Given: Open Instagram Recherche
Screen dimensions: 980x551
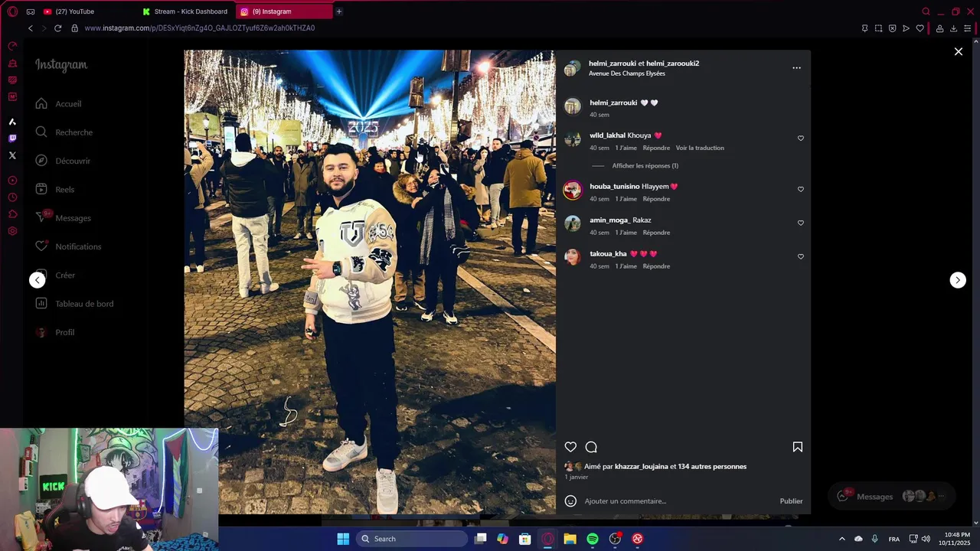Looking at the screenshot, I should coord(64,132).
